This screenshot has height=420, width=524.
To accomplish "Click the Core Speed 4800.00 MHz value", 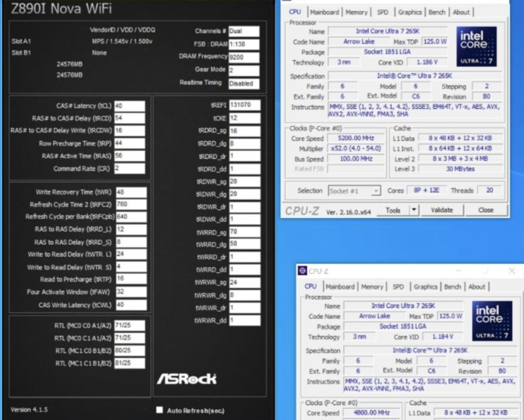I will pos(371,413).
